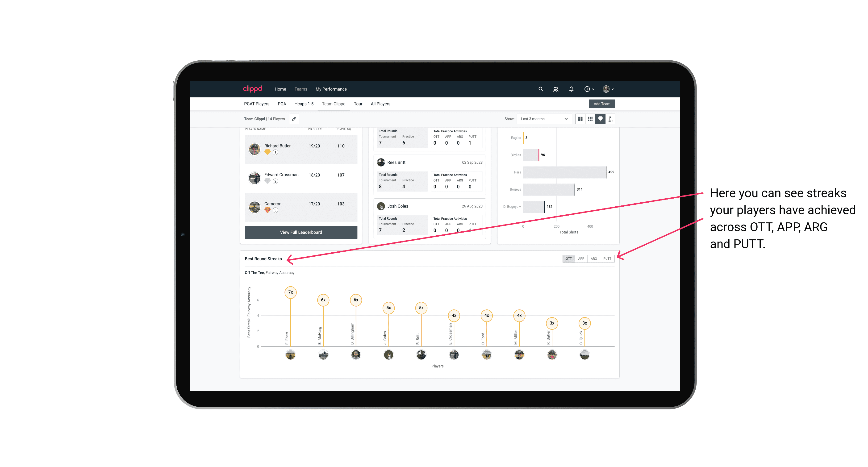Click the ARG streak filter icon
This screenshot has height=467, width=868.
[594, 259]
